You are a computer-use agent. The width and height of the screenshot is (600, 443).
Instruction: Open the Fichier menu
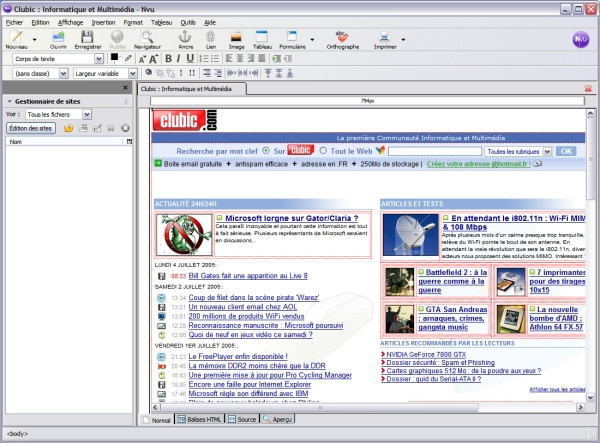14,23
